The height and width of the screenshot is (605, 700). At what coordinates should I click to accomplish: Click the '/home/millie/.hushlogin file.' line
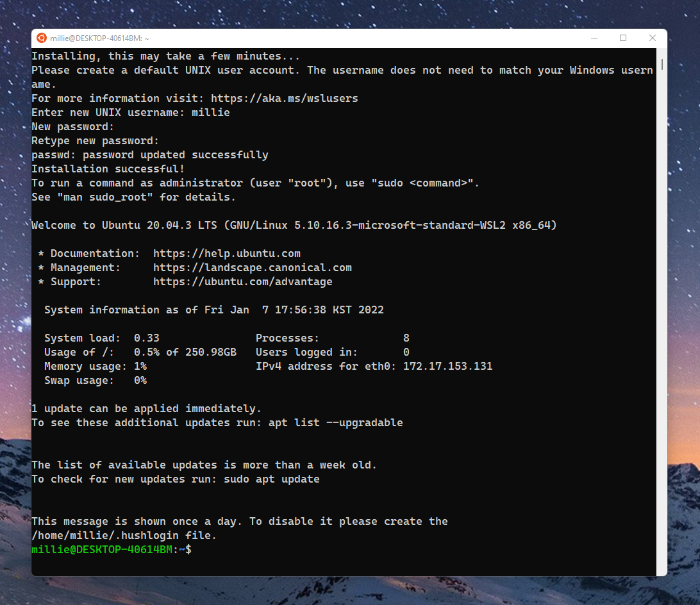124,535
